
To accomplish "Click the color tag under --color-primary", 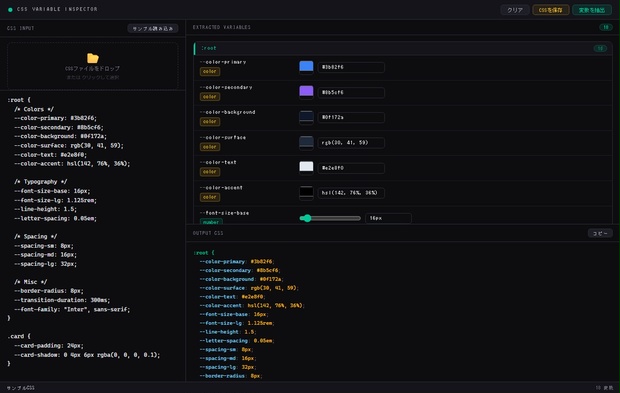I will click(210, 72).
